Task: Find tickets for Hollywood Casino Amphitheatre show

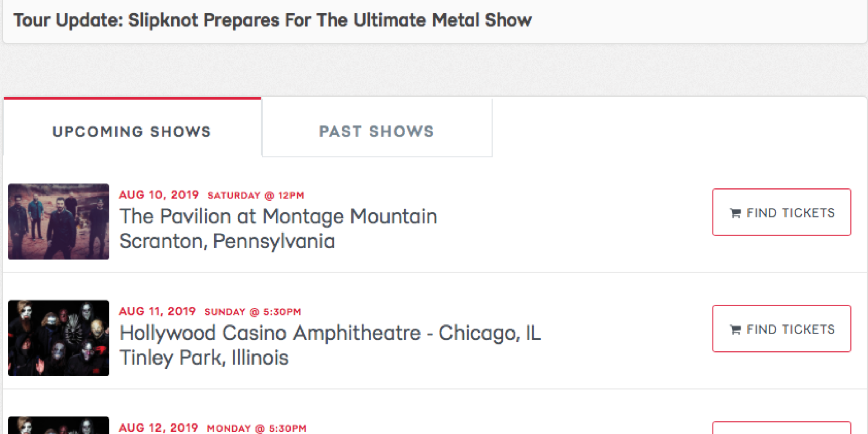Action: click(782, 329)
